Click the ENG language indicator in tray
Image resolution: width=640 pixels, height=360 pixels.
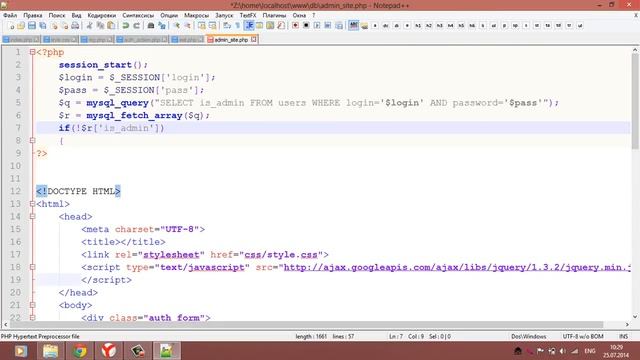[x=590, y=351]
